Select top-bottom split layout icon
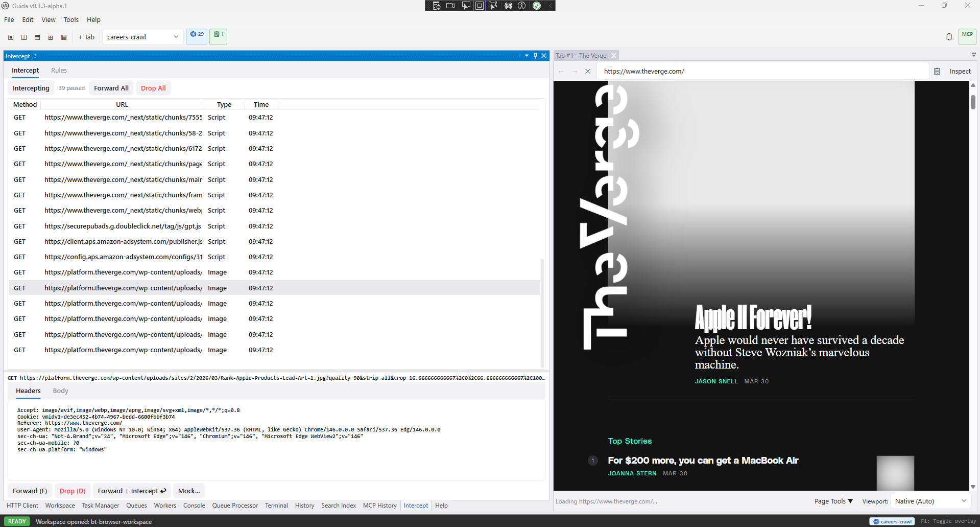This screenshot has height=527, width=980. click(x=37, y=37)
